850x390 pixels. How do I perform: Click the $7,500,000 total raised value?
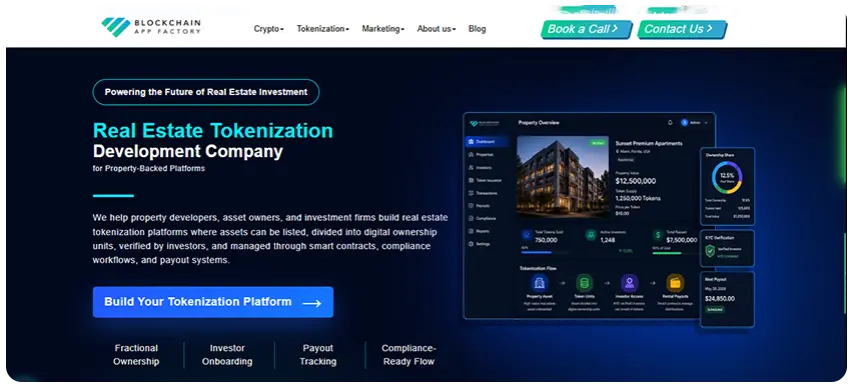682,240
